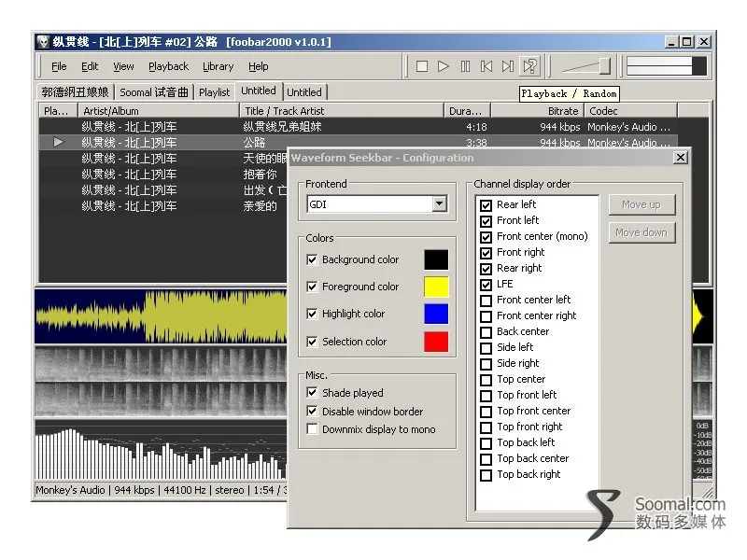The height and width of the screenshot is (560, 747).
Task: Toggle the Selection color checkbox
Action: point(312,342)
